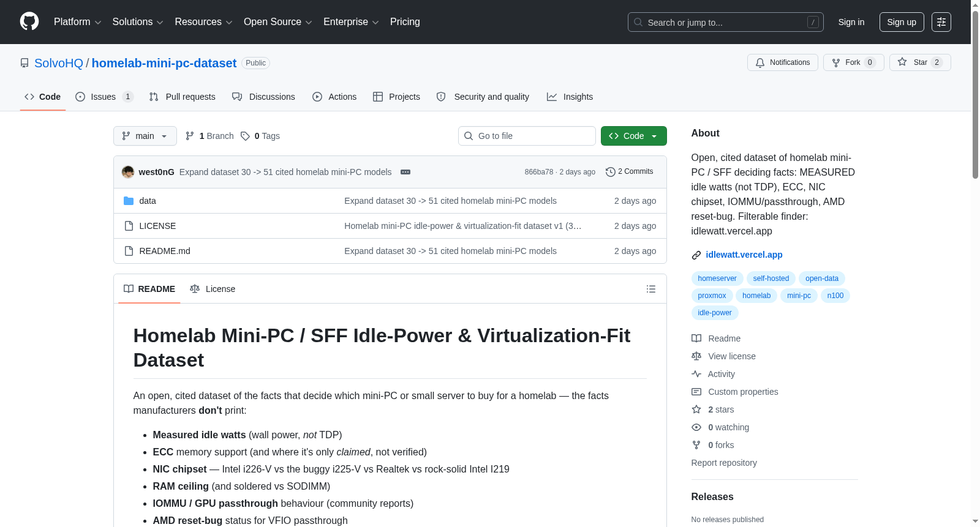Expand the Solutions menu

(x=138, y=22)
